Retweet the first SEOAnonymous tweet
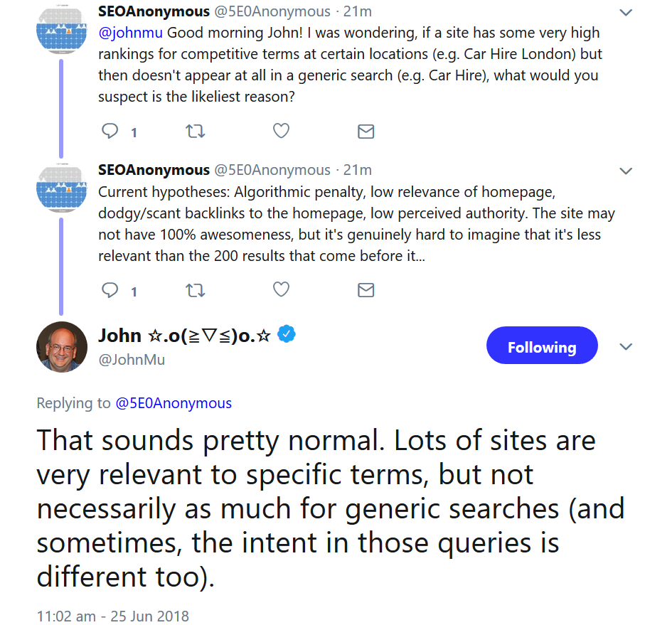 tap(195, 131)
